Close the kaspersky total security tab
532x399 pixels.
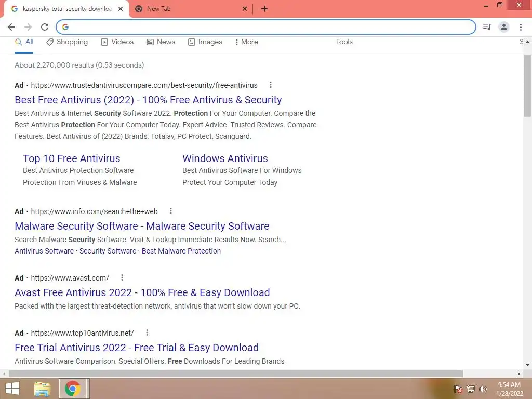(x=121, y=9)
